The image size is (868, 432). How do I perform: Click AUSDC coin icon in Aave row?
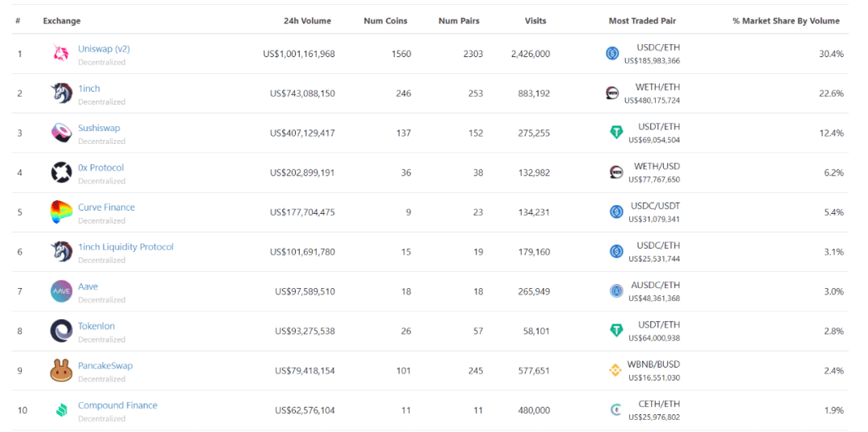click(616, 291)
